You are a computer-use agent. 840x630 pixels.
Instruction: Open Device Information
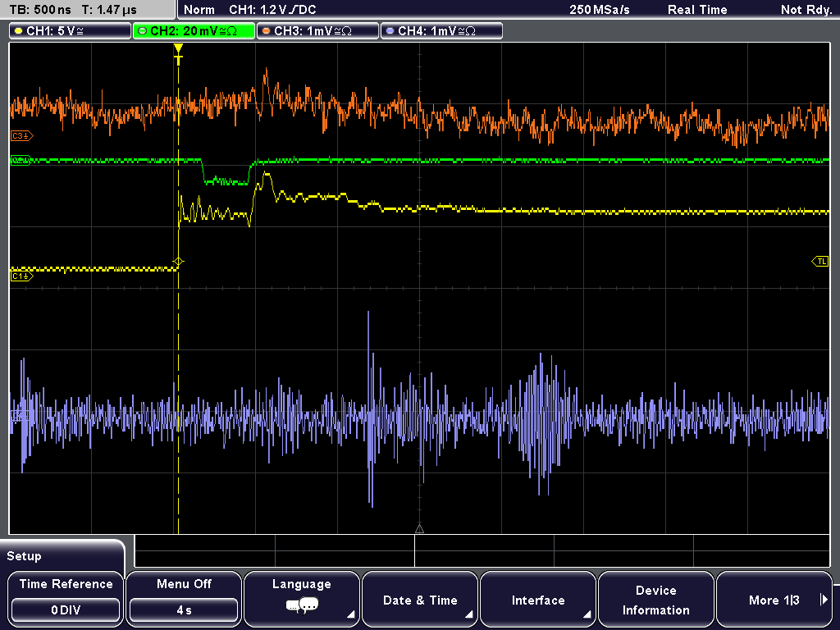tap(655, 598)
